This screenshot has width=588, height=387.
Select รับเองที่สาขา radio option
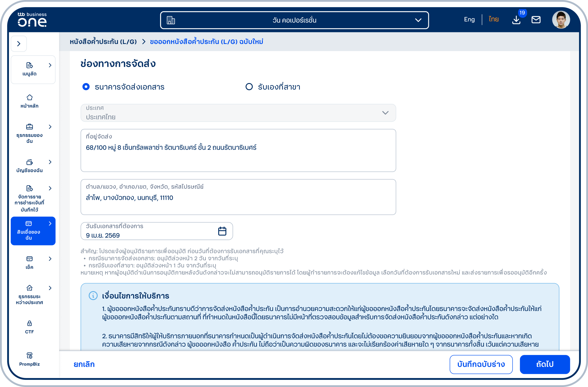coord(249,87)
